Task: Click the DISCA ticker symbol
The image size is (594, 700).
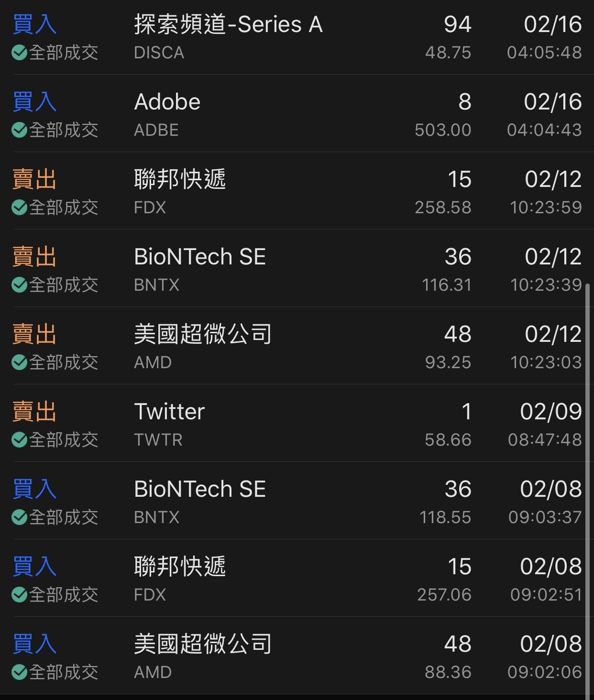Action: (x=159, y=53)
